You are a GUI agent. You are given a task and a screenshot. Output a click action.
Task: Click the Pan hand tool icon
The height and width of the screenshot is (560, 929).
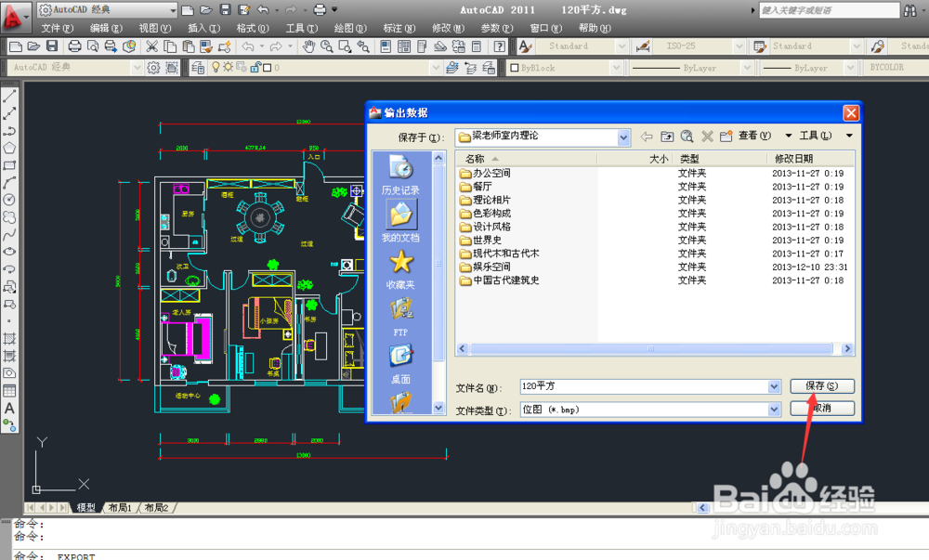click(x=308, y=46)
